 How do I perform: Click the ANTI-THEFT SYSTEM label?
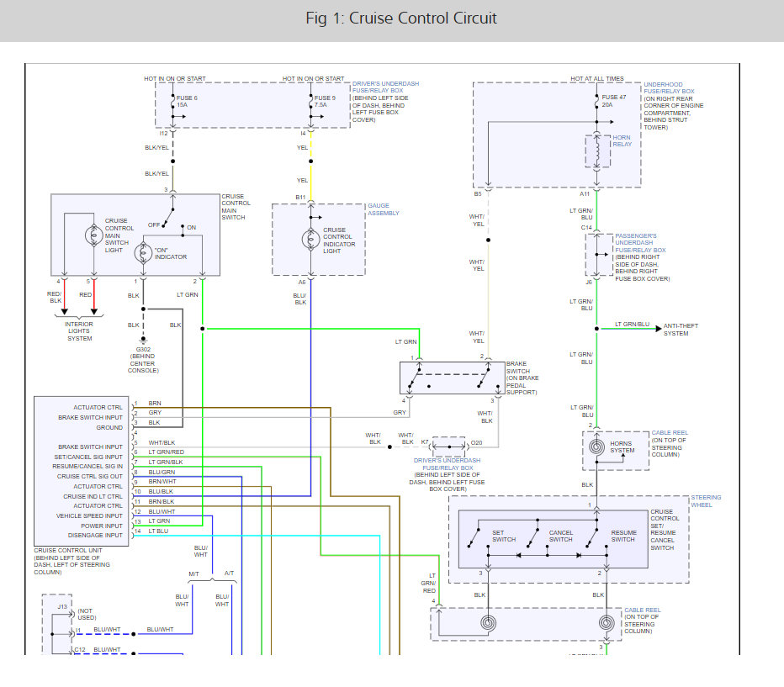point(681,330)
